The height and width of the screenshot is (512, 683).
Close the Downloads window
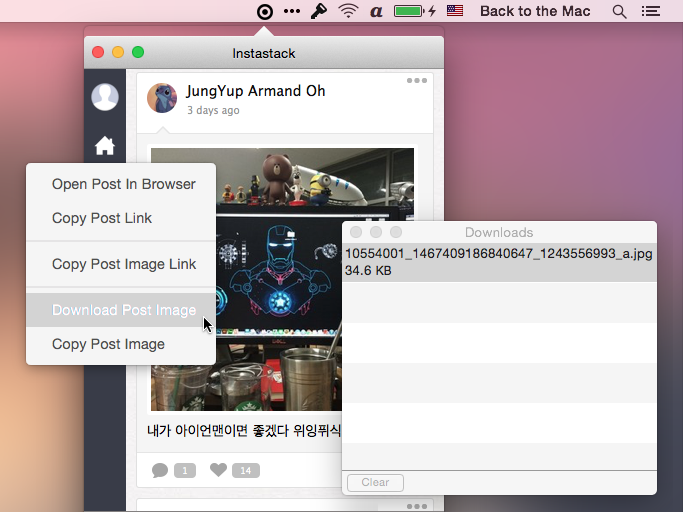coord(356,232)
